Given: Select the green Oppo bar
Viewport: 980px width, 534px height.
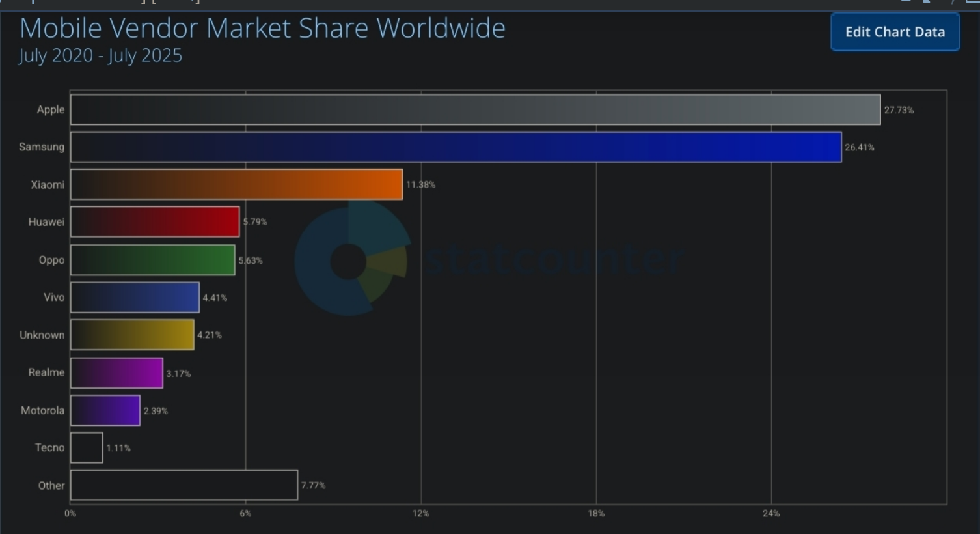Looking at the screenshot, I should click(152, 260).
